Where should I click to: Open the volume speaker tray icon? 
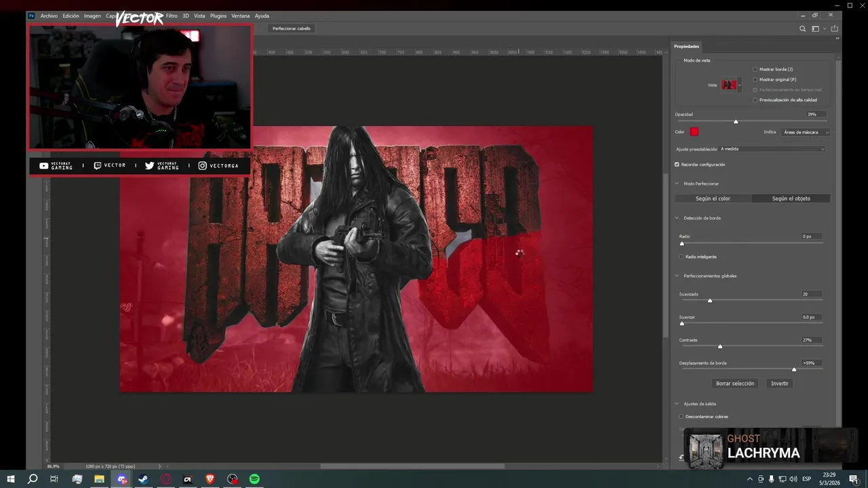793,479
